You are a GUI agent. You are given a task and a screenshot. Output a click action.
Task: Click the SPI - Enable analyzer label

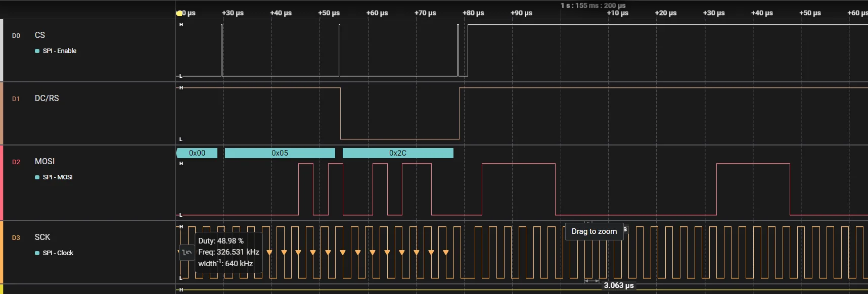tap(60, 51)
